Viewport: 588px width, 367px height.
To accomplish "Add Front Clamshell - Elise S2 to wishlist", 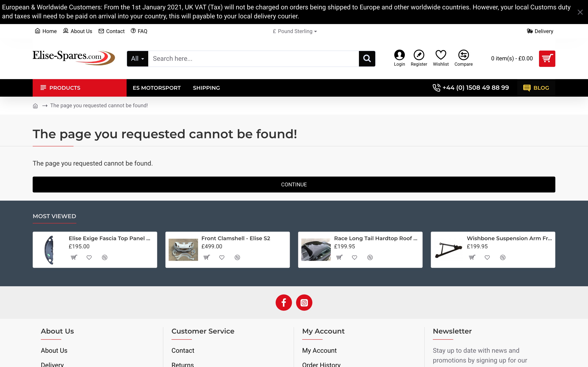I will pos(222,258).
